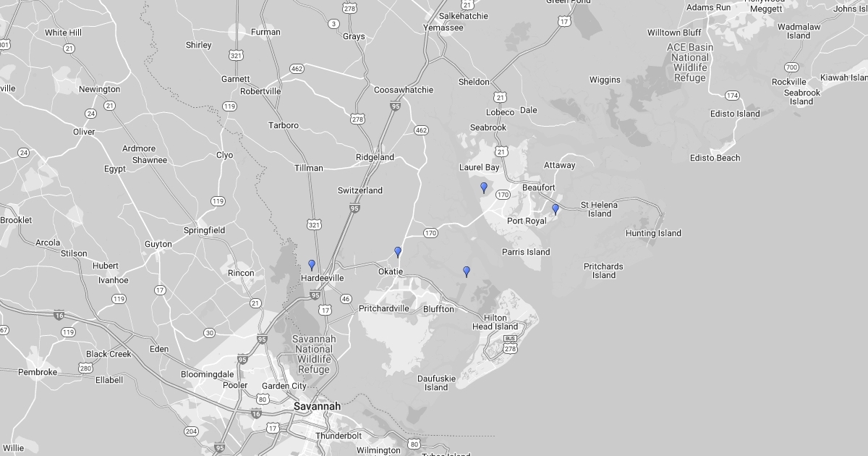Screen dimensions: 868x456
Task: Select the Yemassee label
Action: coord(443,28)
